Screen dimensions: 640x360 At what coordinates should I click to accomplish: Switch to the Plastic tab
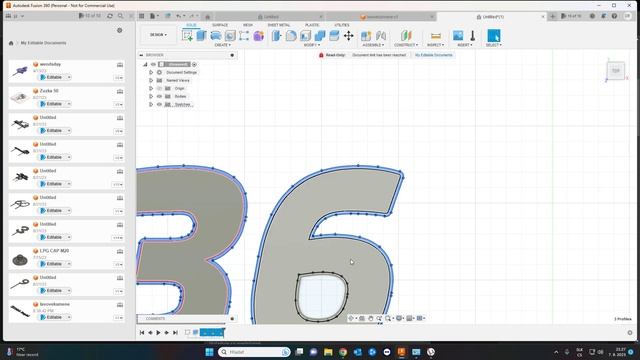tap(312, 25)
